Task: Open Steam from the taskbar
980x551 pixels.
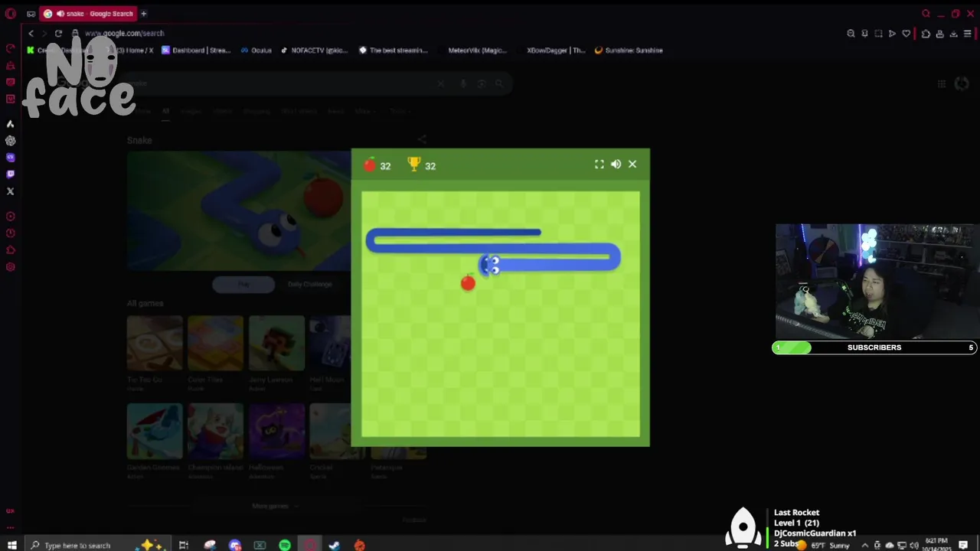Action: pos(335,545)
